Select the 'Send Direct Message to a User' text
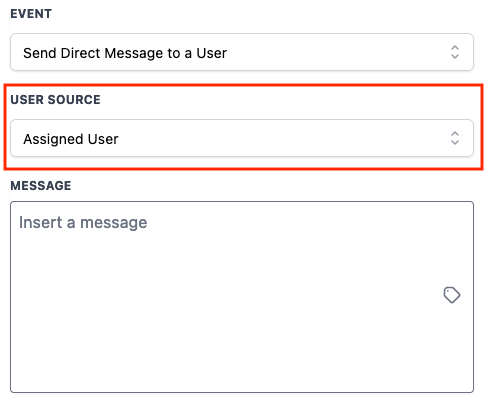Screen dimensions: 488x403 click(125, 53)
